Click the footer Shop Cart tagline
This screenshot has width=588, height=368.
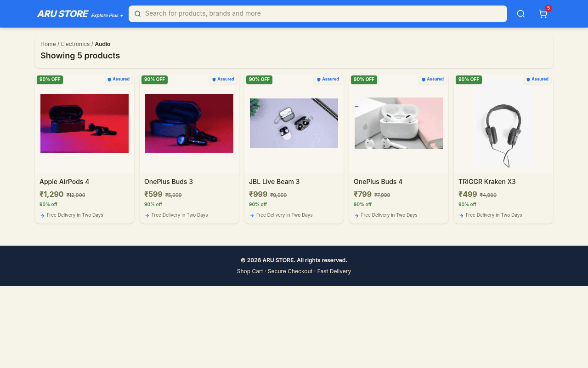click(x=294, y=271)
